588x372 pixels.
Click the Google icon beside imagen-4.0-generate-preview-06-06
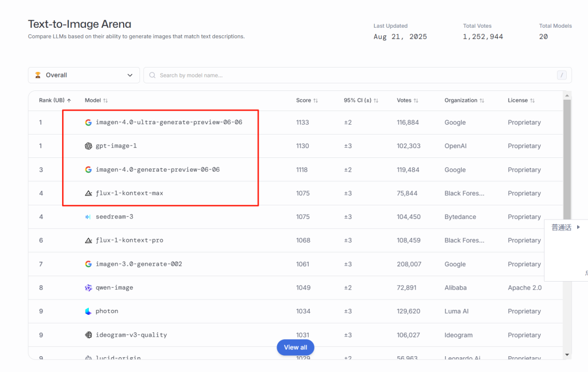point(88,169)
